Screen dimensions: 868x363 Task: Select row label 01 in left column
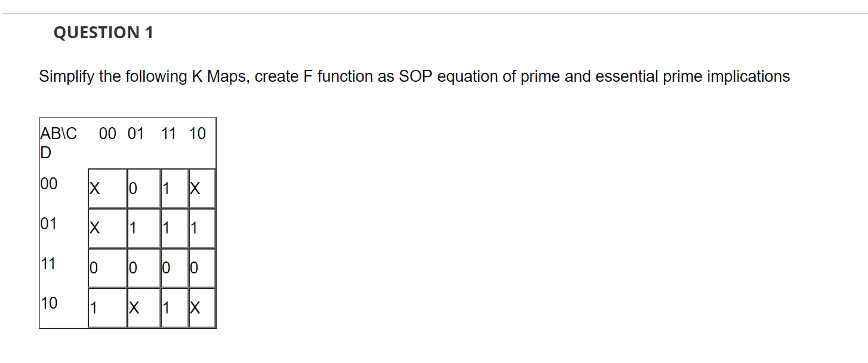(x=49, y=224)
